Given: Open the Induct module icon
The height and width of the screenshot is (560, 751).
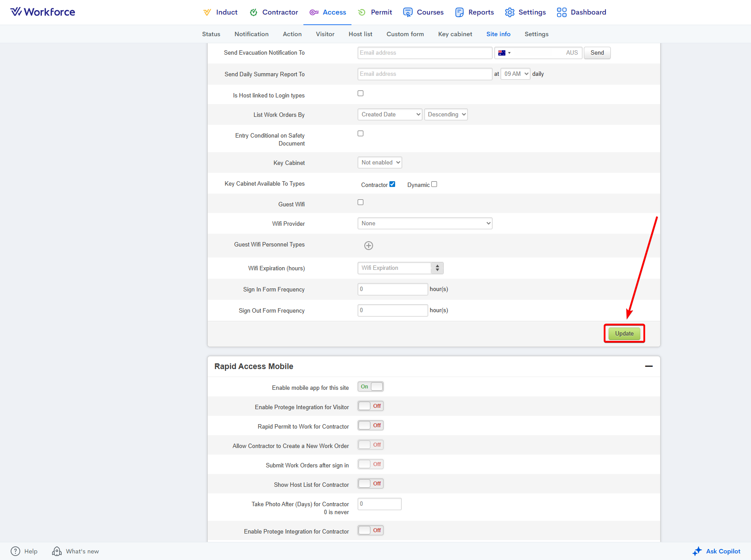Looking at the screenshot, I should [207, 12].
